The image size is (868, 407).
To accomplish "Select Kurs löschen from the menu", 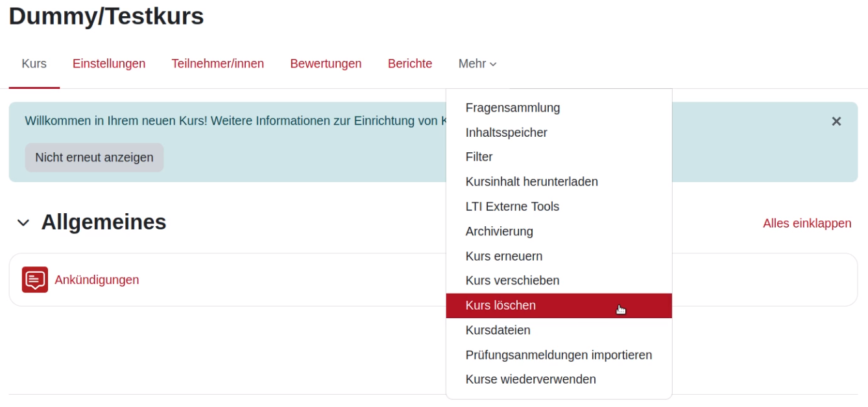I will [501, 305].
